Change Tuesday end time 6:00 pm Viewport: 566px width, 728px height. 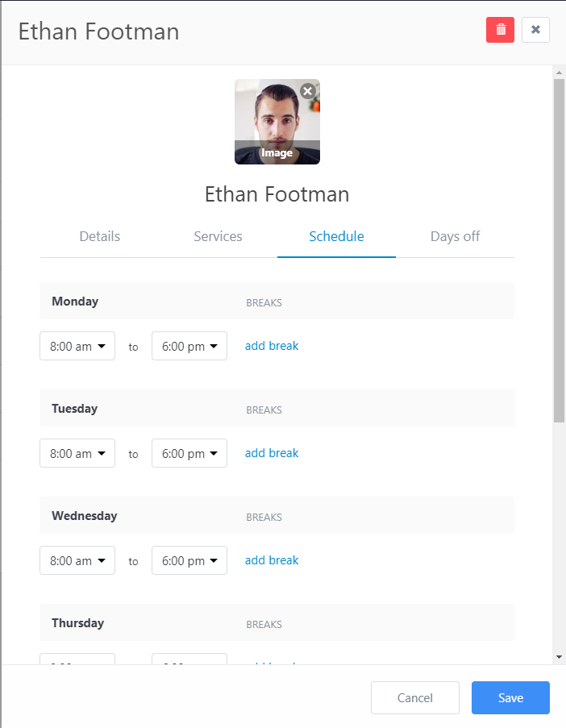pyautogui.click(x=189, y=453)
